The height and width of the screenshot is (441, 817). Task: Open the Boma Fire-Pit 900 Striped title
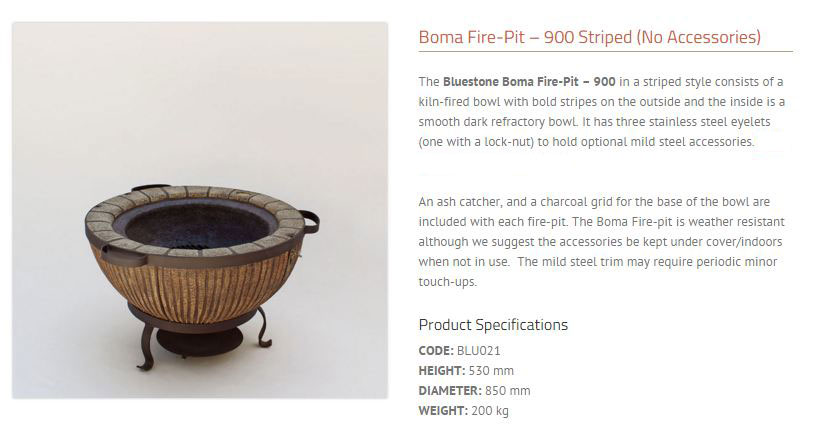[589, 38]
